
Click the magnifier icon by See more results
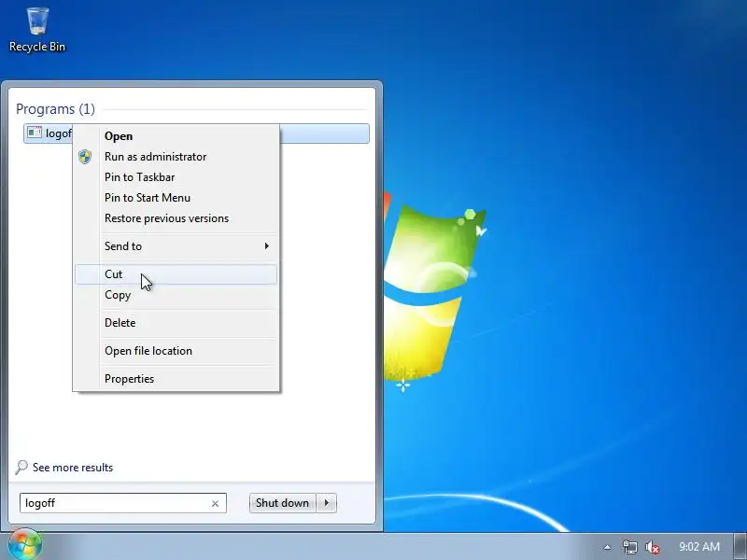pos(21,468)
